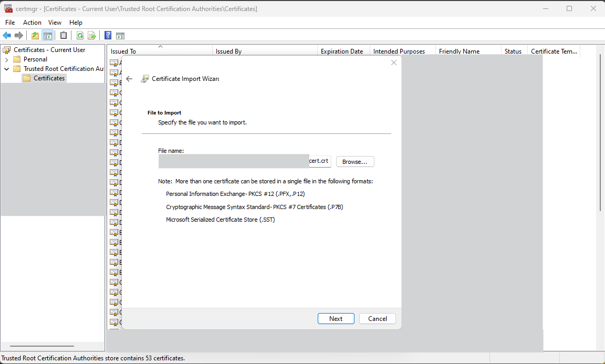The image size is (605, 364).
Task: Close the Certificate Import Wizard dialog
Action: [393, 63]
